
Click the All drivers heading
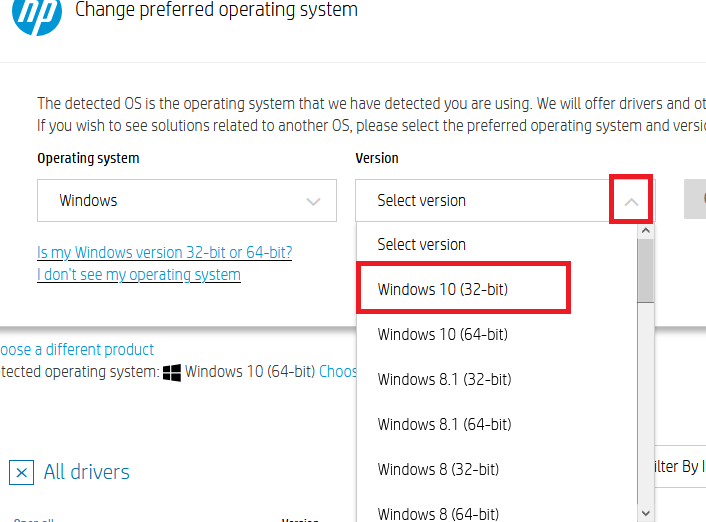[x=86, y=472]
